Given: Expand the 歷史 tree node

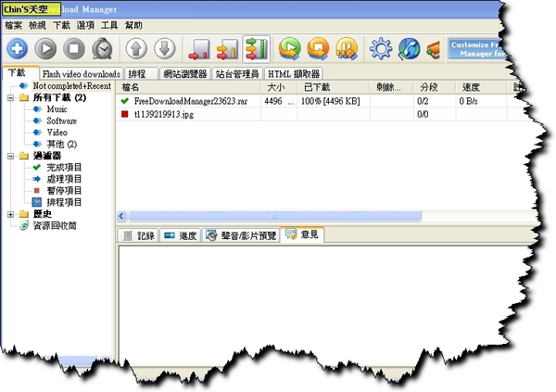Looking at the screenshot, I should click(x=10, y=214).
